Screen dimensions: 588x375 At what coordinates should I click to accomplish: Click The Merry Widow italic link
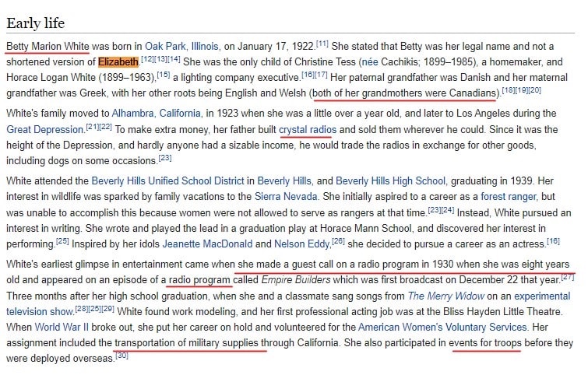click(446, 296)
